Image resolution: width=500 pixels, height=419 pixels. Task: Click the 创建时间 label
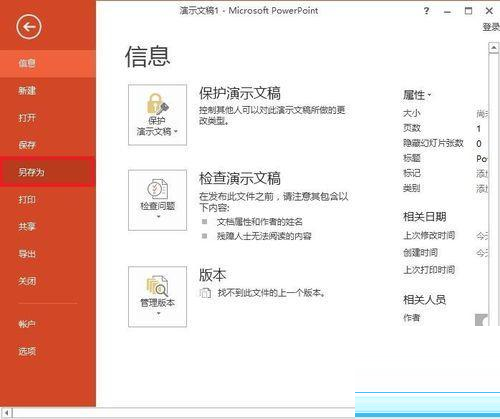(x=420, y=253)
